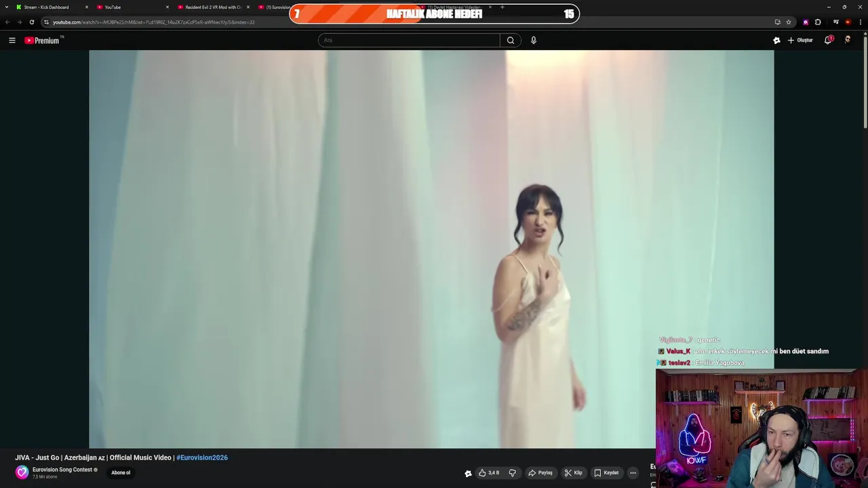Open the Extensions puzzle icon
Viewport: 868px width, 488px height.
click(818, 22)
